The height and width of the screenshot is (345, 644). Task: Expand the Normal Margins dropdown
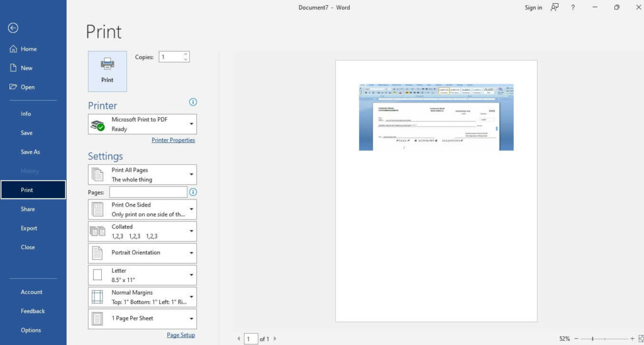point(142,297)
